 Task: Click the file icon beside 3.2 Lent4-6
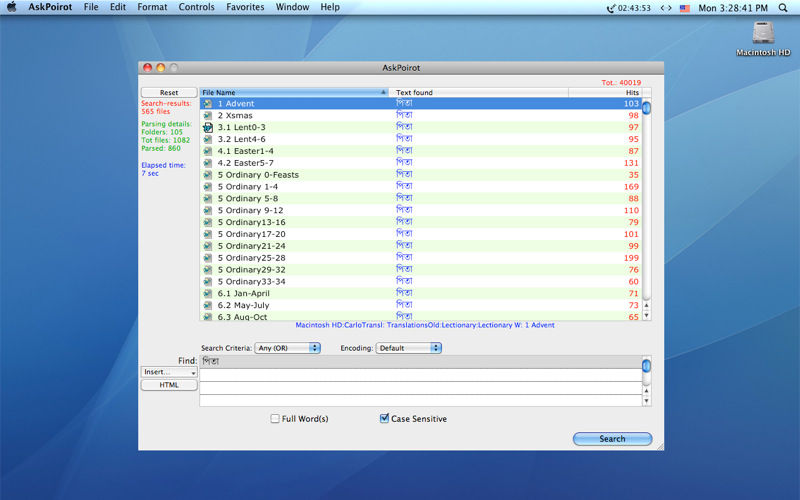[x=208, y=139]
